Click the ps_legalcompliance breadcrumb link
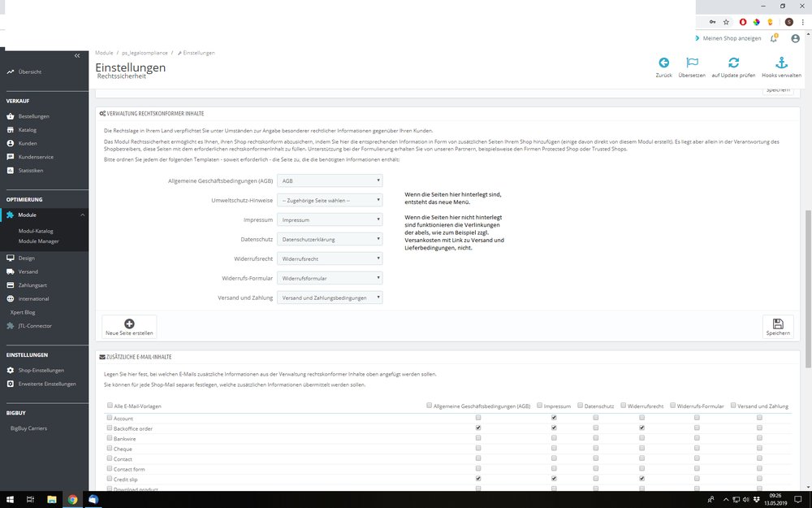 [145, 53]
